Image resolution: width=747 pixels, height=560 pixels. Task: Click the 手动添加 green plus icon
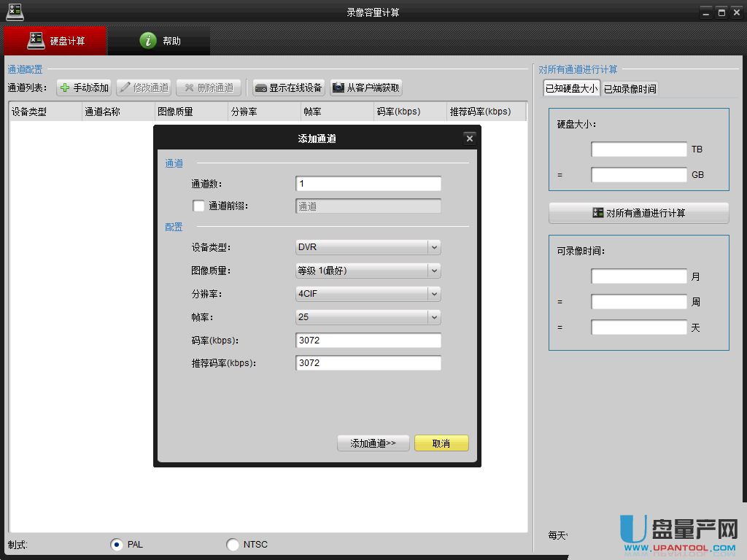(x=65, y=88)
